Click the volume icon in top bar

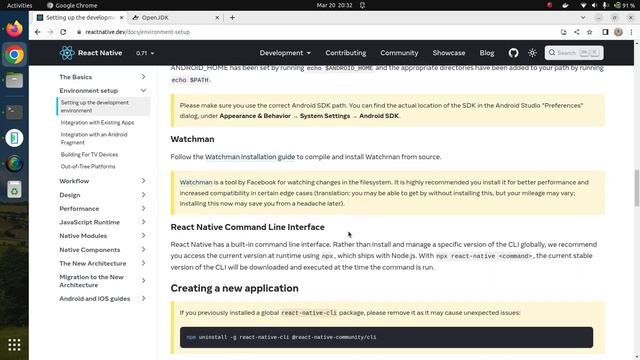[x=594, y=5]
